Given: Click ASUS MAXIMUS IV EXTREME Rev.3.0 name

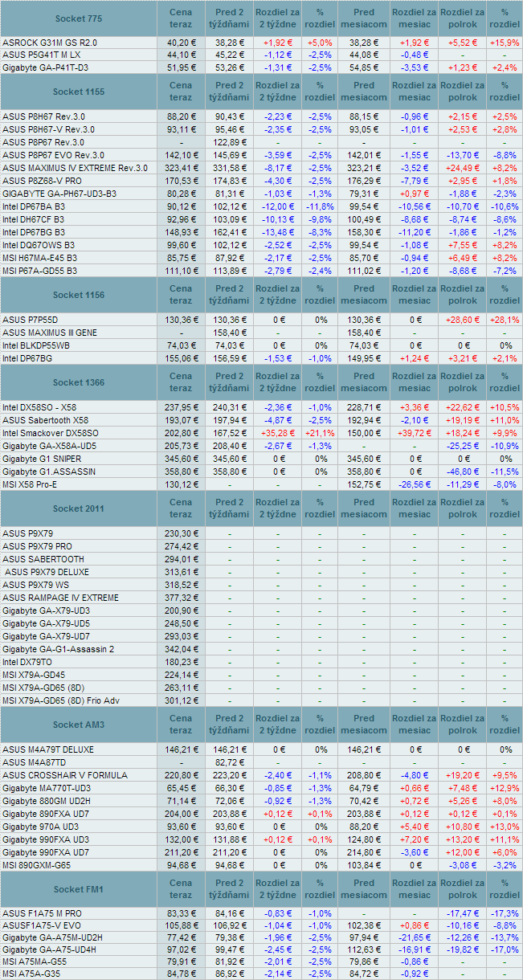Looking at the screenshot, I should click(75, 168).
